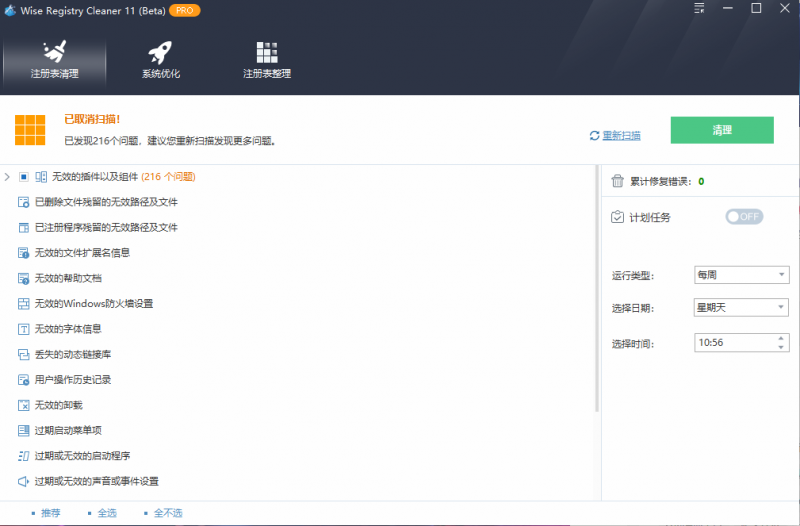Screen dimensions: 800x526
Task: Toggle checkbox for 无效的插件以及组件
Action: (23, 177)
